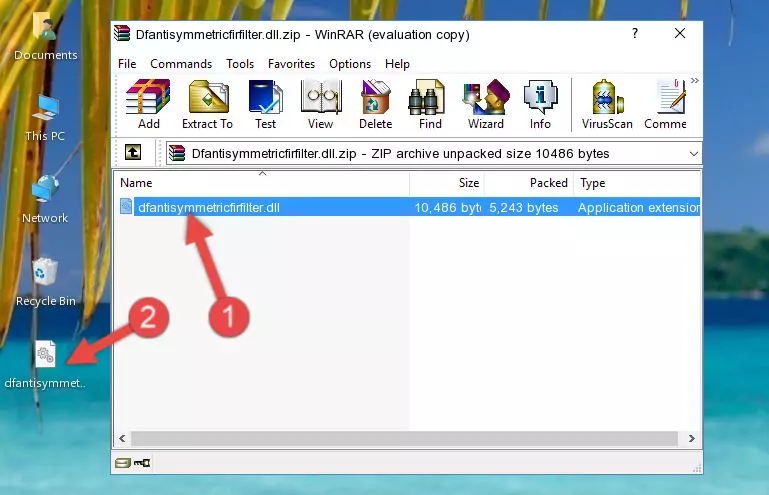
Task: Click the Delete toolbar icon
Action: 376,104
